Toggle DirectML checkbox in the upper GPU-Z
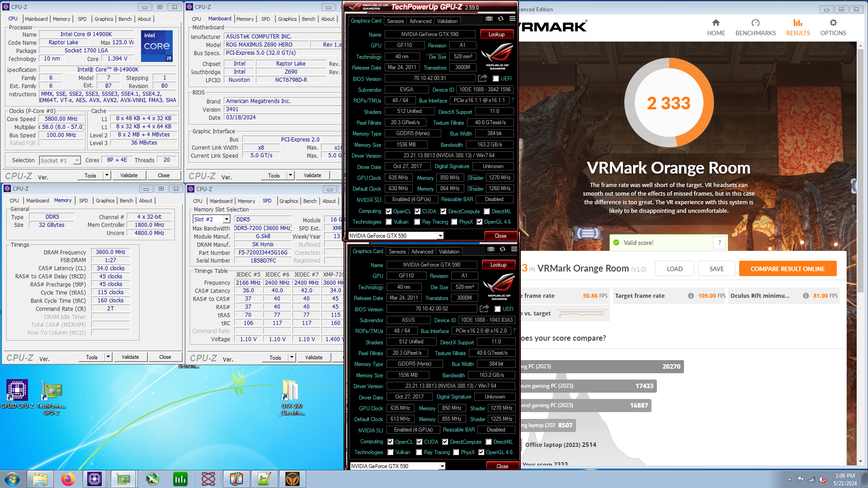 pyautogui.click(x=487, y=211)
